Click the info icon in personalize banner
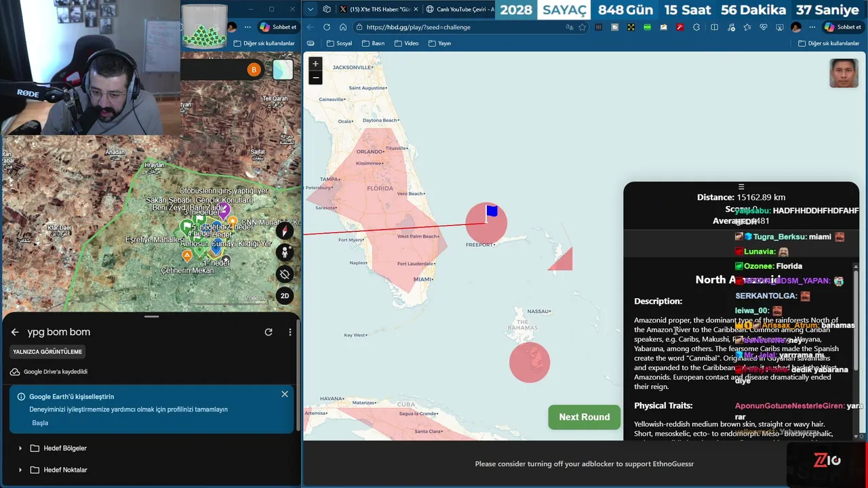 point(21,396)
